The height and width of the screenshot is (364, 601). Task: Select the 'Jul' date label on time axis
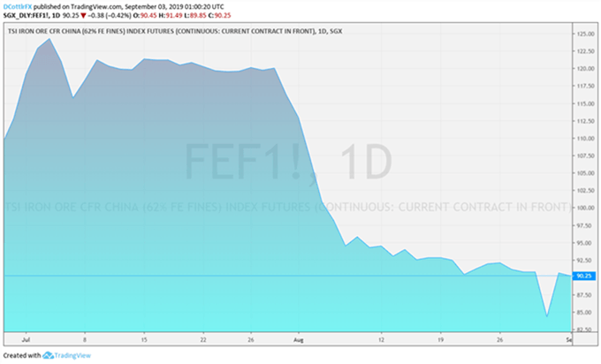26,340
